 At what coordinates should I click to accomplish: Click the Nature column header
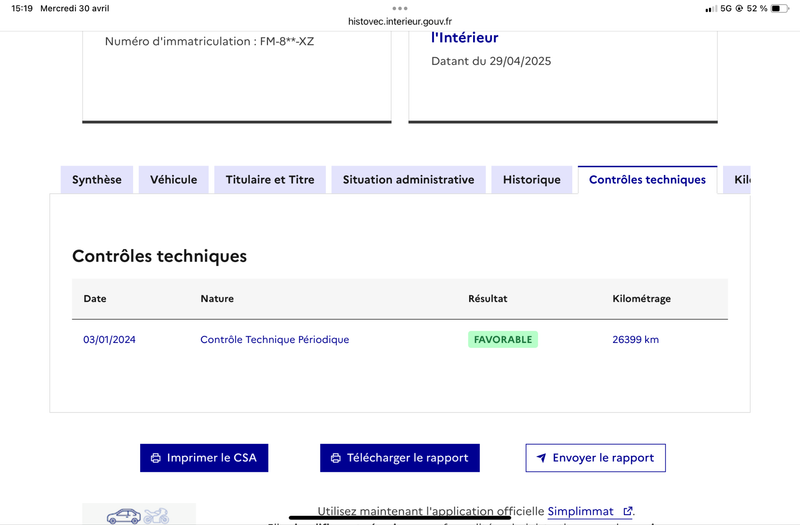217,298
